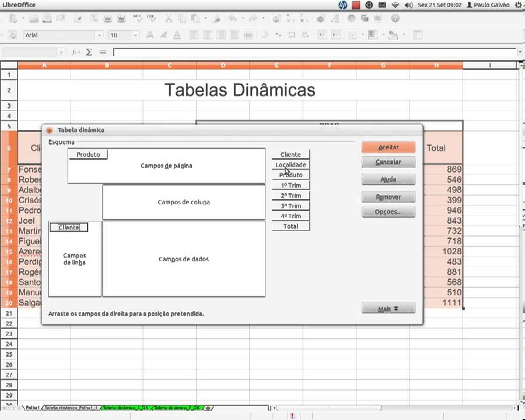Click the Remover button
This screenshot has width=525, height=420.
coord(388,197)
